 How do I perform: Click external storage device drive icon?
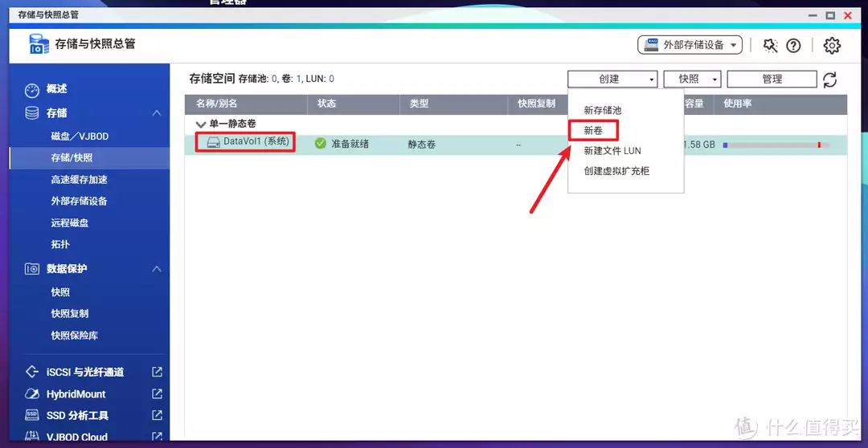pos(652,45)
